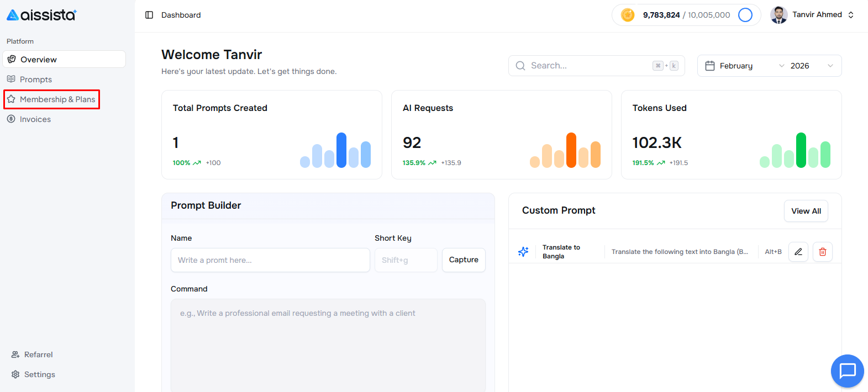This screenshot has height=392, width=868.
Task: Open the Settings page
Action: [39, 374]
